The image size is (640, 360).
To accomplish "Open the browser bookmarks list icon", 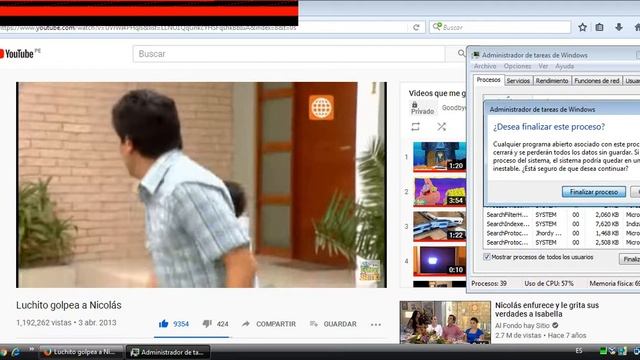I will [x=599, y=27].
